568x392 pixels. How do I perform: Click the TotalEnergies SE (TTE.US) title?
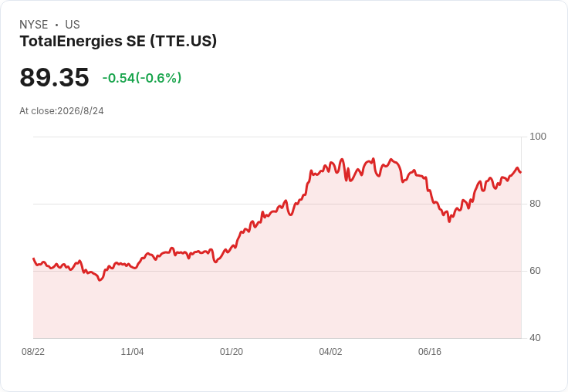tap(118, 41)
